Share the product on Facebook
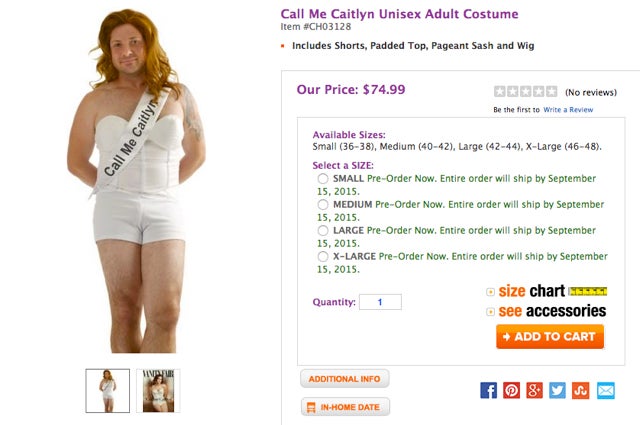 click(488, 390)
